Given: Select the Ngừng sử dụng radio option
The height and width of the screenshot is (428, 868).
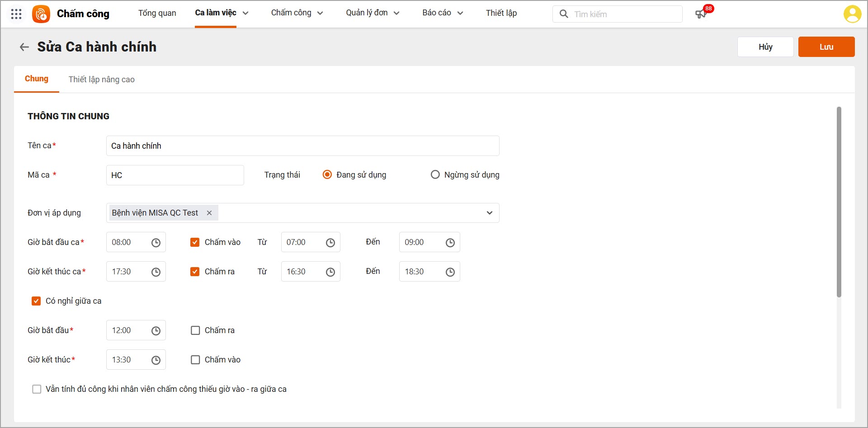Looking at the screenshot, I should (x=435, y=175).
